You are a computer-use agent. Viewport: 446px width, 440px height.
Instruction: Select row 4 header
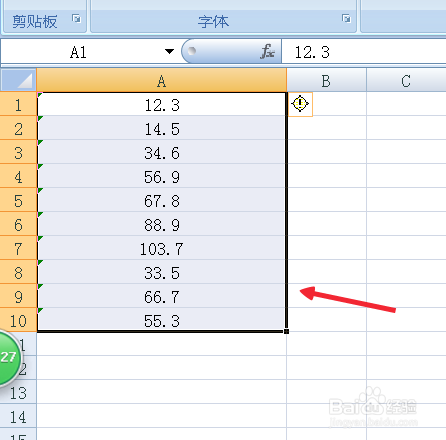[18, 176]
